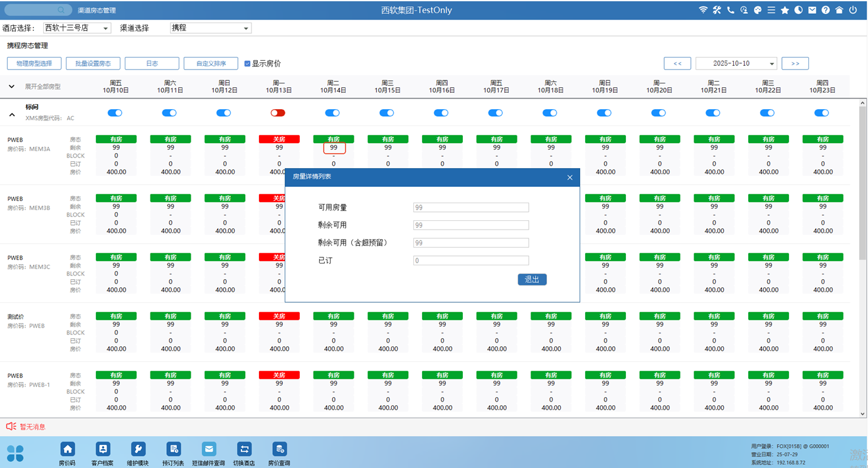Click the star favorites icon in header

[785, 10]
